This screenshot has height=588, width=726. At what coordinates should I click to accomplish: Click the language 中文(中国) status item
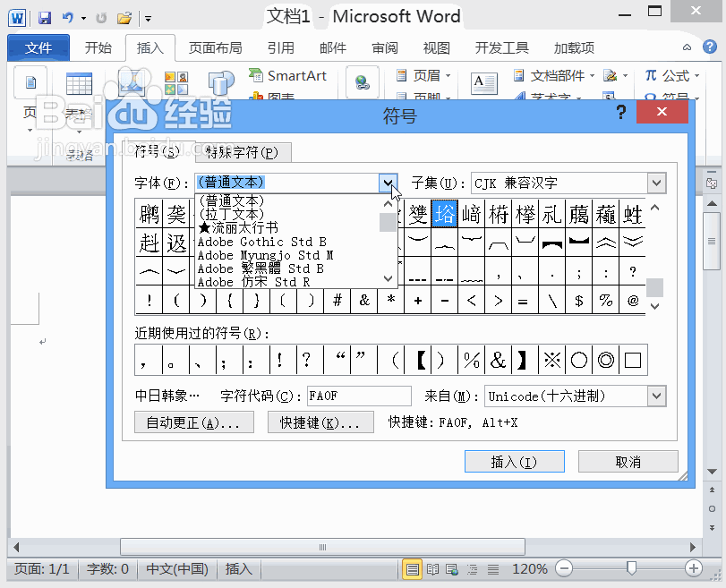tap(177, 568)
